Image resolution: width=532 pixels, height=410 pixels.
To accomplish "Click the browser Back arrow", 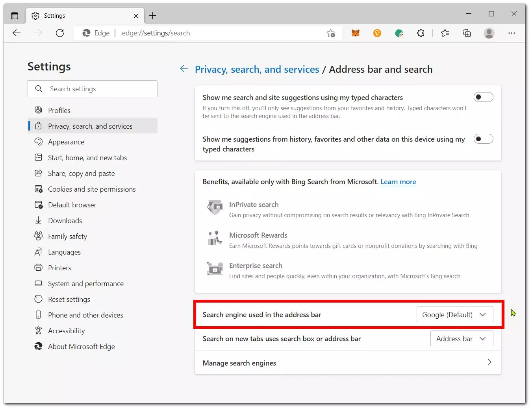I will coord(17,33).
